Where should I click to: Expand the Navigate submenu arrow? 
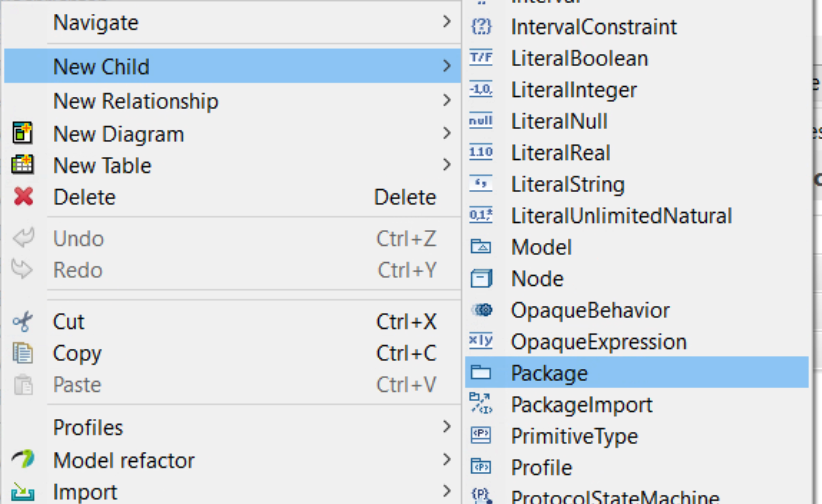coord(446,22)
